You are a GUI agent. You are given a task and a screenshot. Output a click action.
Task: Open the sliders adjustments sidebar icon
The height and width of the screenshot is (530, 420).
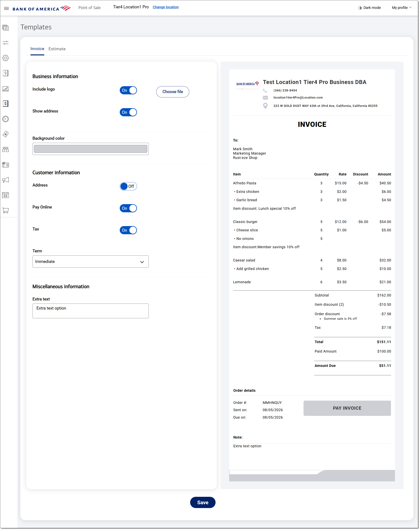pyautogui.click(x=6, y=43)
